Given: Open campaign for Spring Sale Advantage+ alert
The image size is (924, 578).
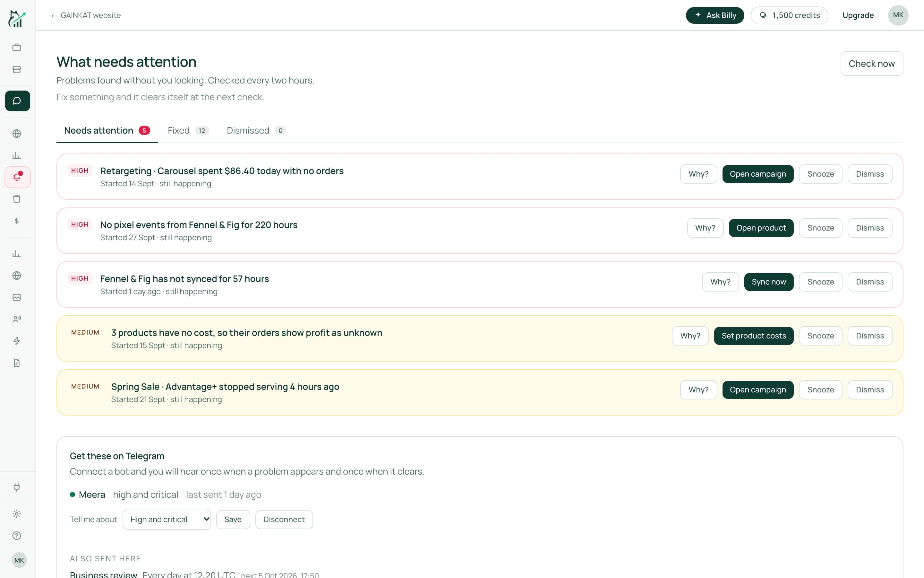Looking at the screenshot, I should [757, 390].
